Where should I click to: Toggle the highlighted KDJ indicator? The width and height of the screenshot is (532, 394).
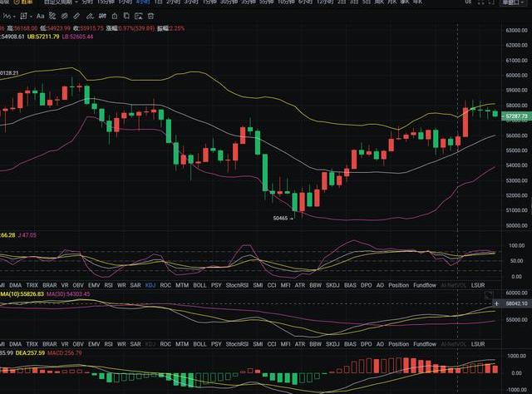point(150,284)
